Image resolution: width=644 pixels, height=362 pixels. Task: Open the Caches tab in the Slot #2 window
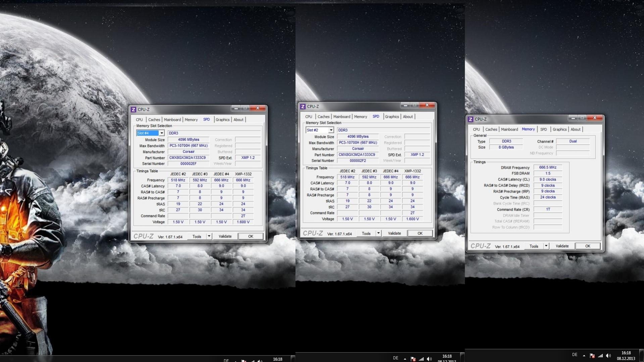tap(324, 117)
